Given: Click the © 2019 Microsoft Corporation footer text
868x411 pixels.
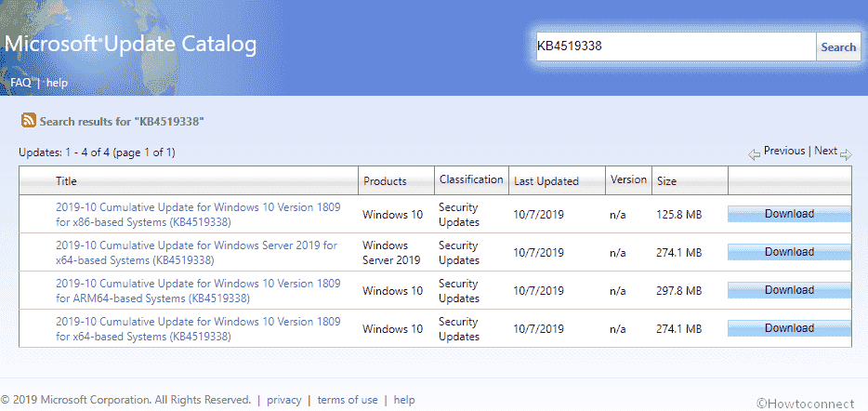Looking at the screenshot, I should tap(126, 400).
